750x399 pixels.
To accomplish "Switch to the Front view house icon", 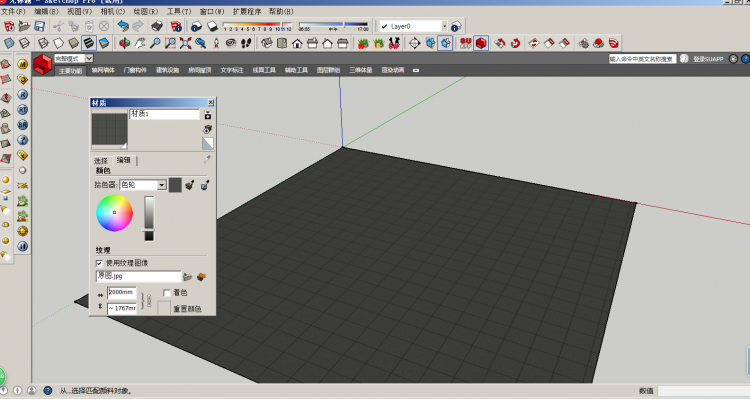I will [x=297, y=43].
